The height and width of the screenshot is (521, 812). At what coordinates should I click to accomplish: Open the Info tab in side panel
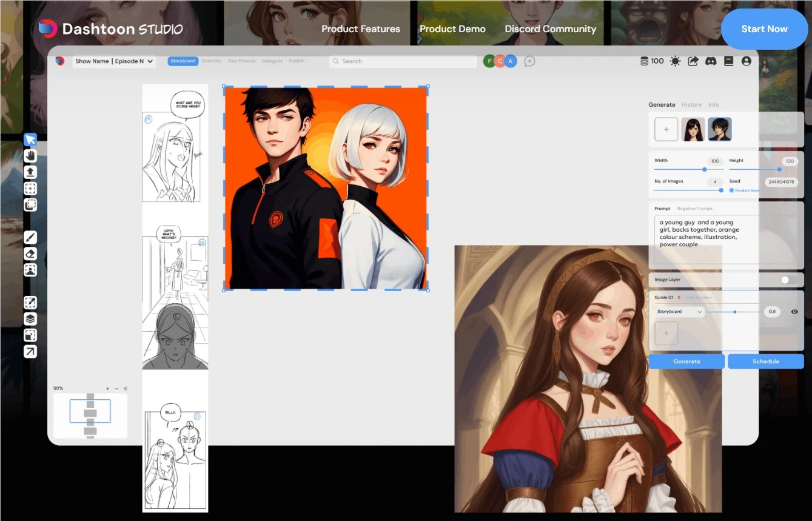pyautogui.click(x=714, y=105)
